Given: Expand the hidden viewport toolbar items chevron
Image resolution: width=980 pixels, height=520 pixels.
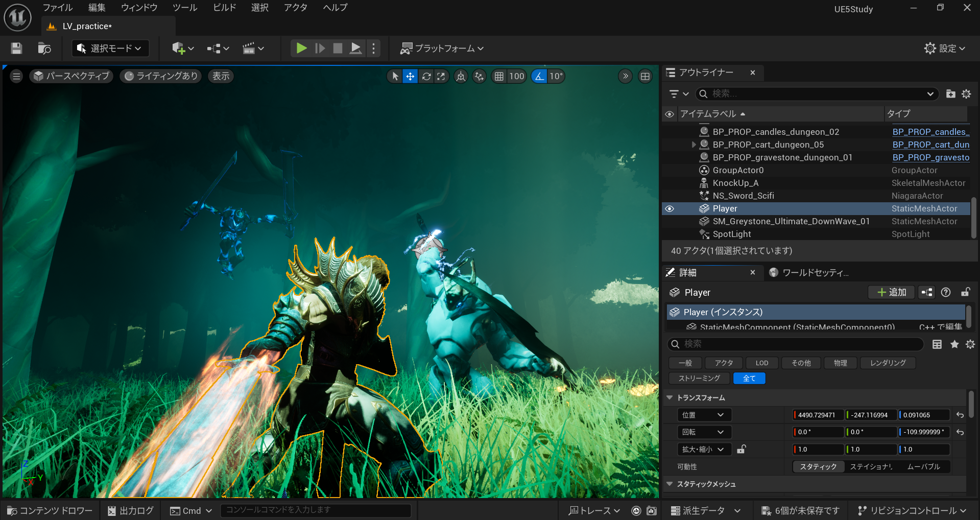Looking at the screenshot, I should [x=625, y=76].
